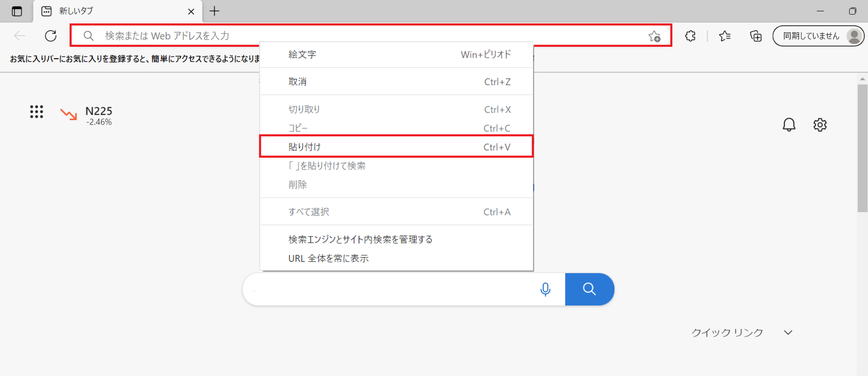868x376 pixels.
Task: Click the blue search magnifier button
Action: pos(589,289)
